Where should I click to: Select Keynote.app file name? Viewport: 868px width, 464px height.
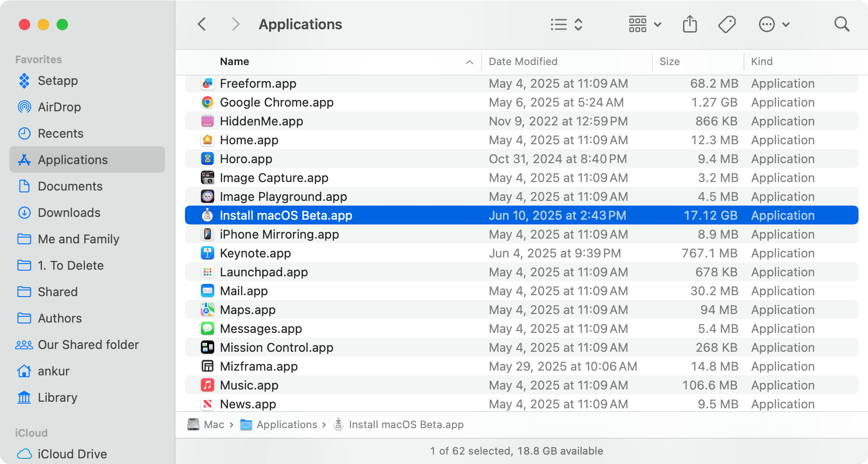click(x=255, y=253)
